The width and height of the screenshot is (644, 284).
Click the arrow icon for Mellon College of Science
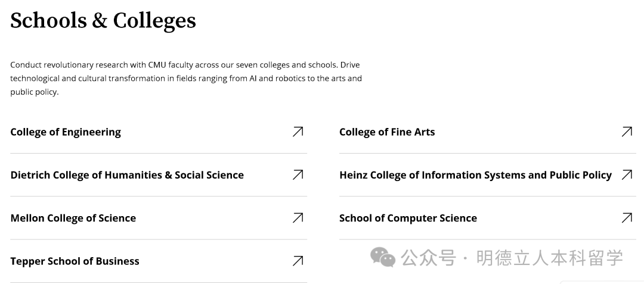(298, 218)
